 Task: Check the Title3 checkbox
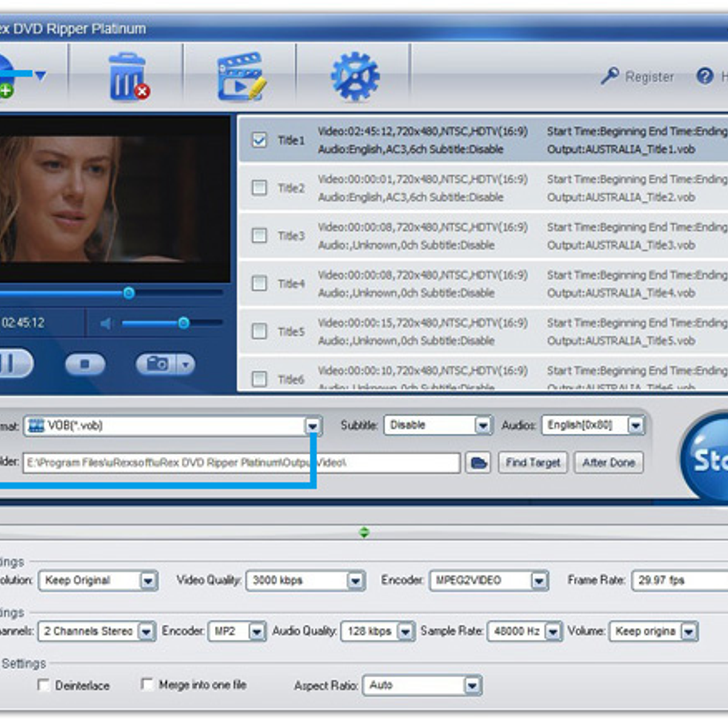click(259, 235)
